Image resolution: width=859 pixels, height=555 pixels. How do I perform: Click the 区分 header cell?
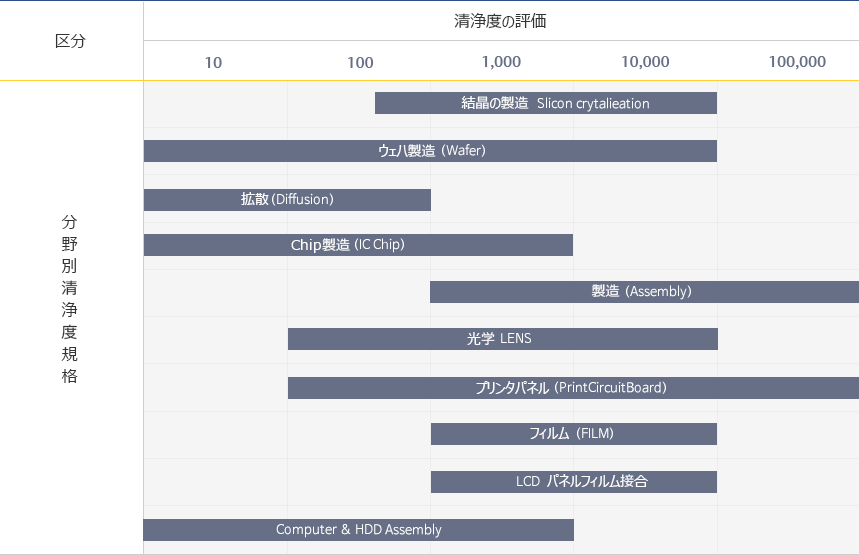[x=70, y=41]
